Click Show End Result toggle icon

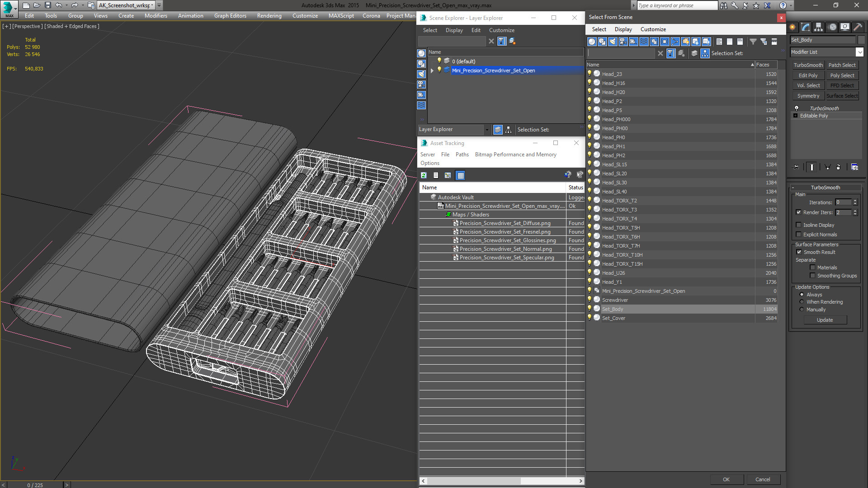812,167
